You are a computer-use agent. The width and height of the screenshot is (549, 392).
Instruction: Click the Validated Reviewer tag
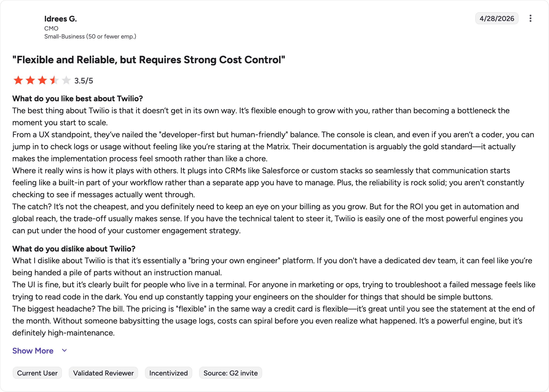click(x=103, y=373)
